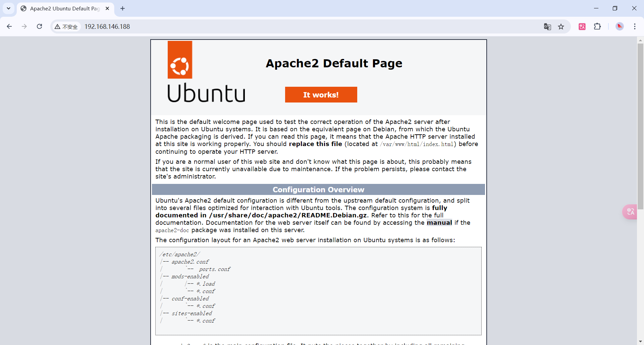Close the Chrome window

pyautogui.click(x=634, y=8)
